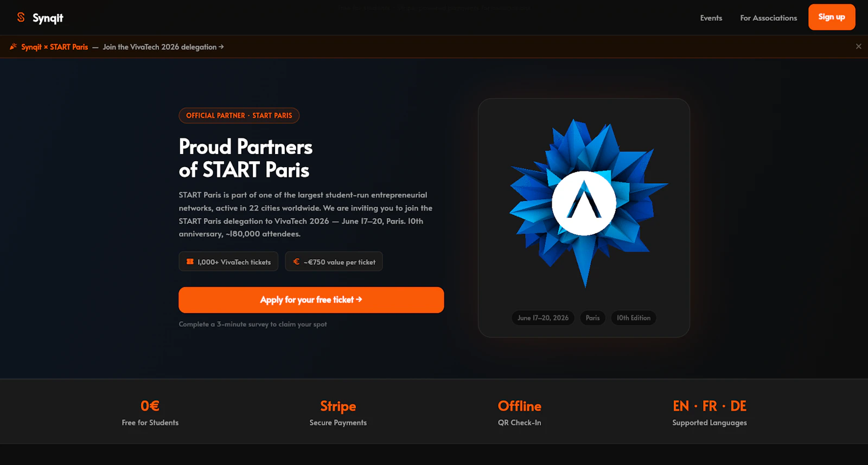Click the ticket icon in tickets chip
Viewport: 868px width, 465px height.
point(190,262)
